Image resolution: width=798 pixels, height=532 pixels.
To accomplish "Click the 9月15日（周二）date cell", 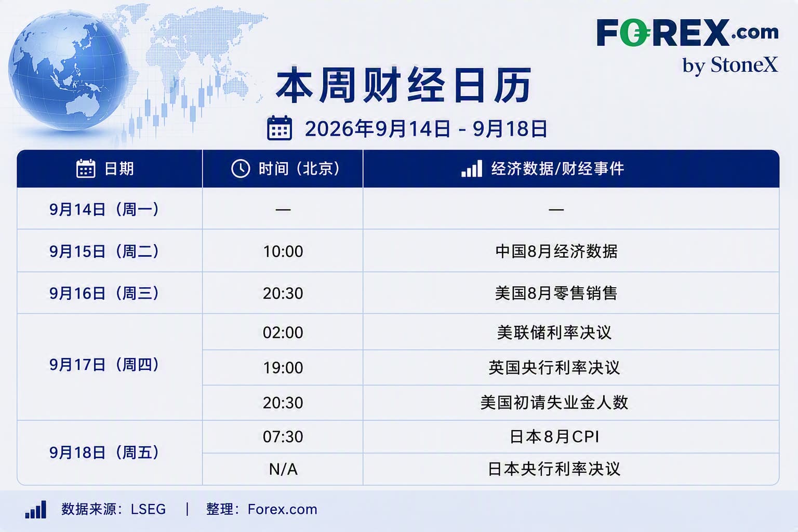I will click(x=104, y=251).
